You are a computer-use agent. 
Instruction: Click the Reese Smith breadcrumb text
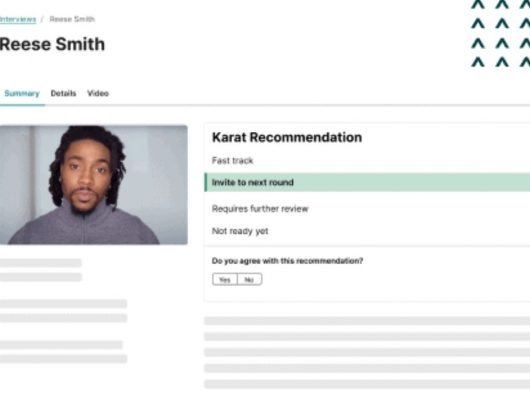[x=72, y=19]
